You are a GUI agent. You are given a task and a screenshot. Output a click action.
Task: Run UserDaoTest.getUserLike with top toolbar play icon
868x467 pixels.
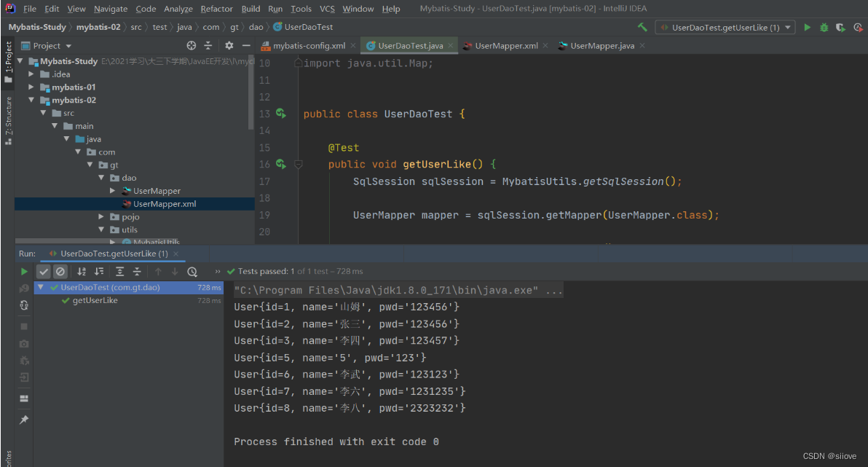807,27
